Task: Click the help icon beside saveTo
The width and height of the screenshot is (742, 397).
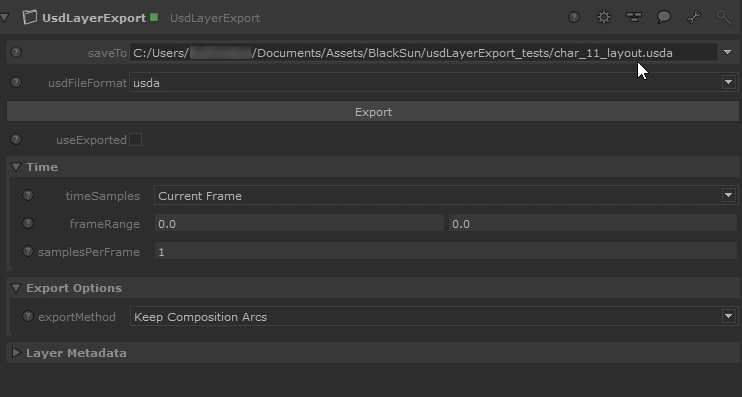Action: (x=16, y=52)
